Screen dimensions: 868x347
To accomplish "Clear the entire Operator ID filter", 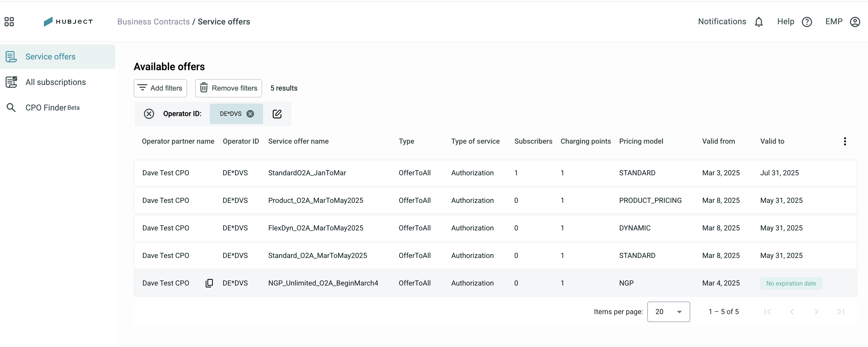I will click(x=149, y=114).
